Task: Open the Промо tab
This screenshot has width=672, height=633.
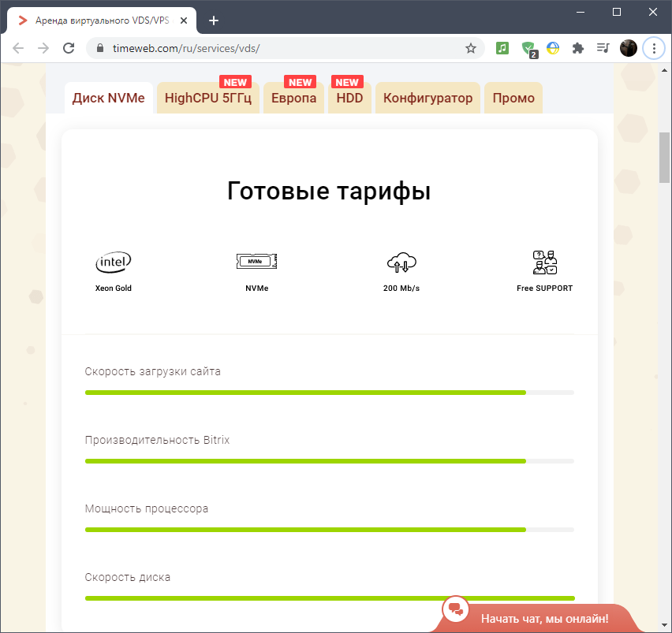Action: [x=513, y=99]
